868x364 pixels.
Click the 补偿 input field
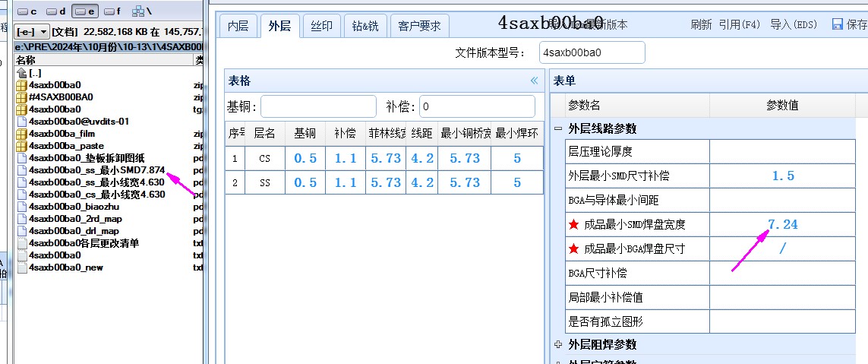point(477,106)
